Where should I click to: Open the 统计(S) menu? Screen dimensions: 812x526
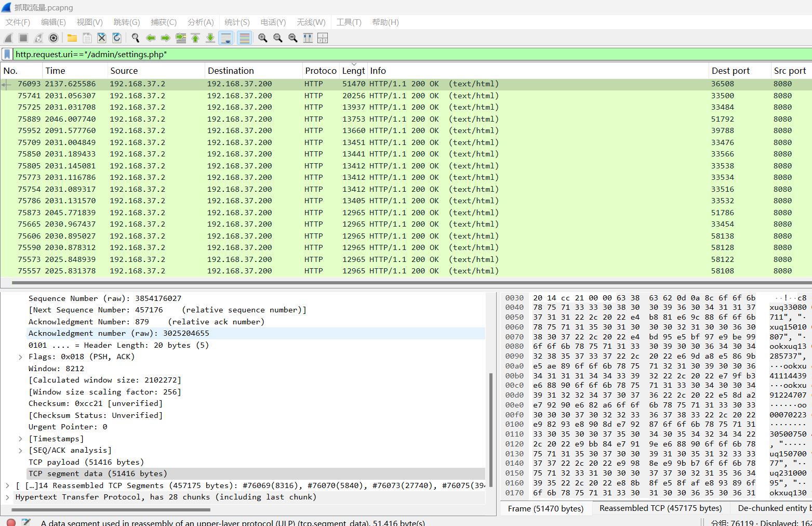237,22
